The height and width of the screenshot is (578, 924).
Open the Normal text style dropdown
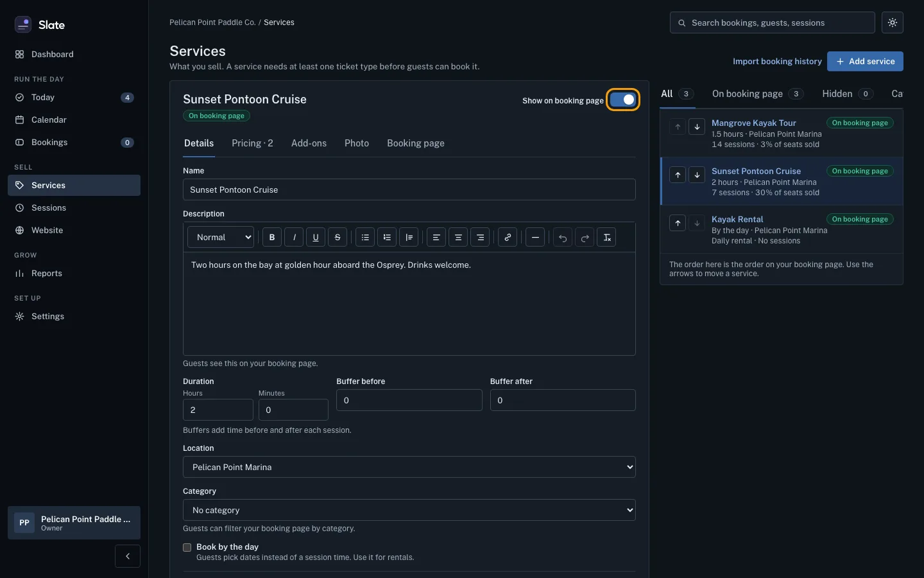point(221,238)
